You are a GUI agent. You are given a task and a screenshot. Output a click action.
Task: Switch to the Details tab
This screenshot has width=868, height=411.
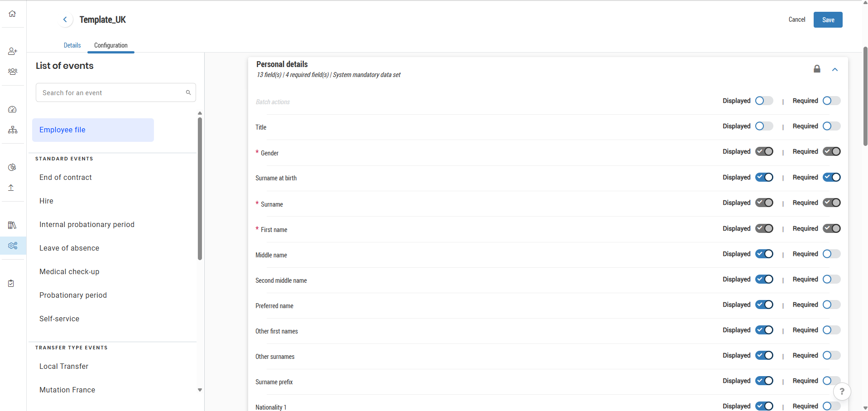point(72,45)
